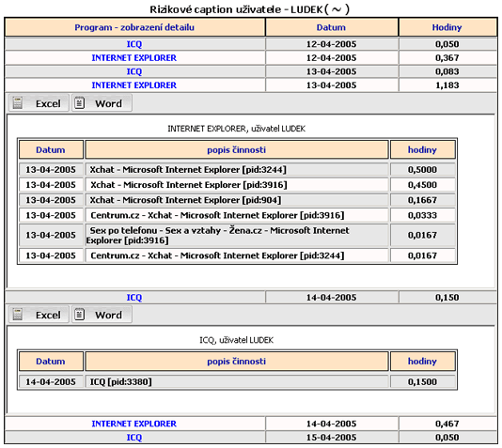502x448 pixels.
Task: Select the Xchat row with pid:3244
Action: click(237, 170)
